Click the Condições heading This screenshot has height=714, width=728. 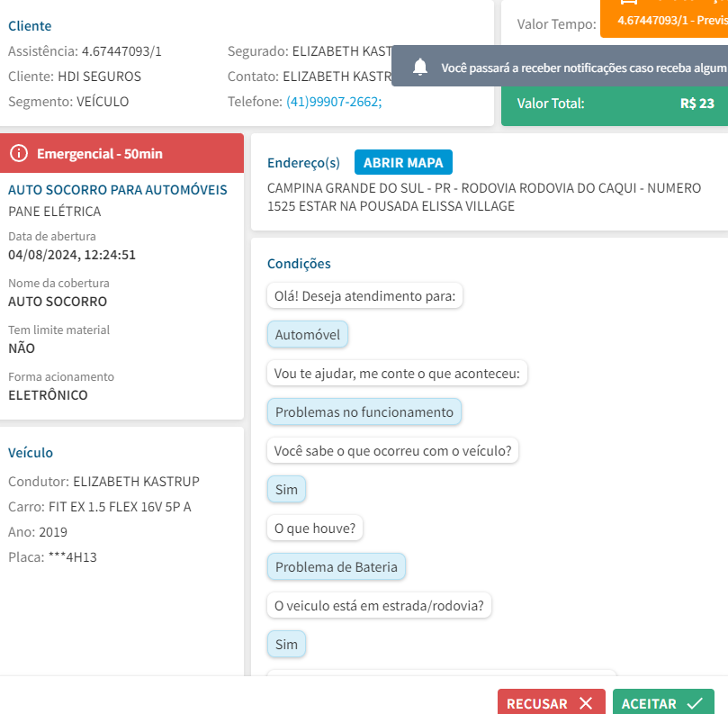point(299,264)
